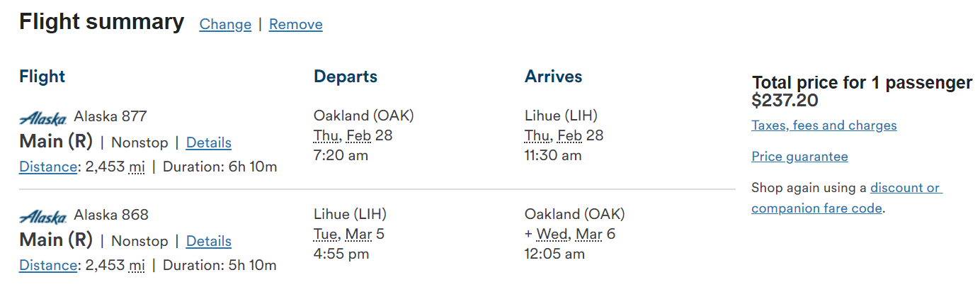This screenshot has width=980, height=292.
Task: Click Alaska logo for flight 868
Action: pos(42,216)
